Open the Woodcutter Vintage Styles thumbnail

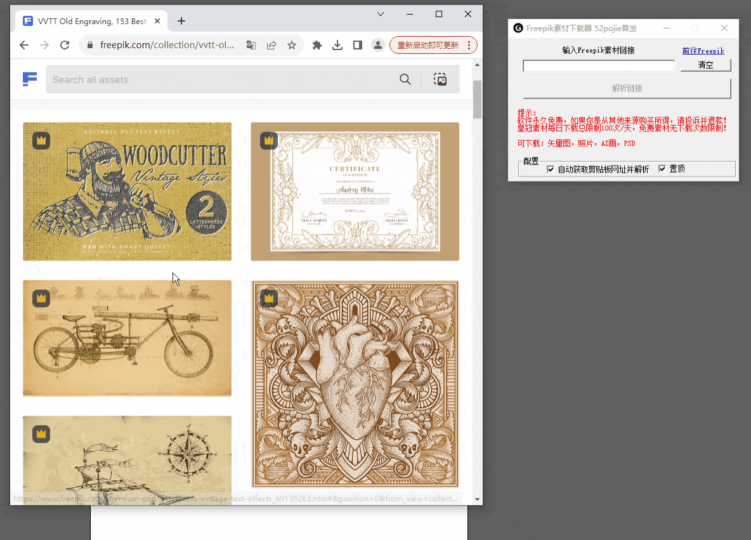coord(127,191)
